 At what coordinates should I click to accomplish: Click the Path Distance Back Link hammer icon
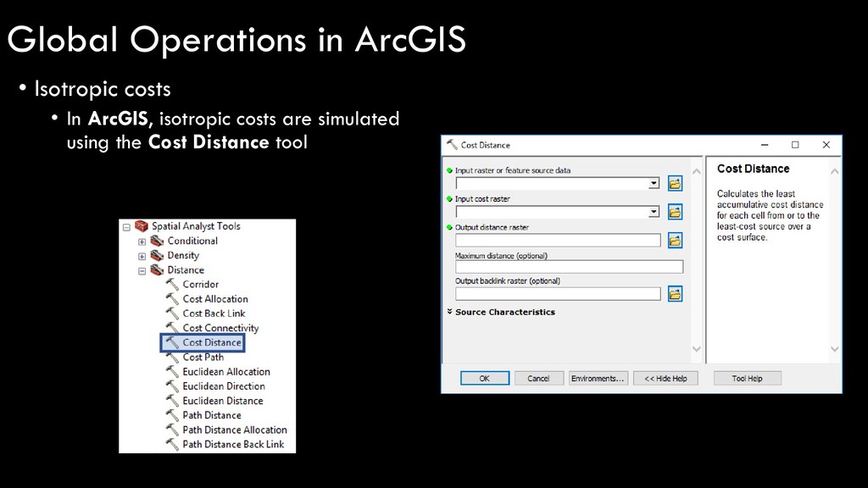coord(172,444)
